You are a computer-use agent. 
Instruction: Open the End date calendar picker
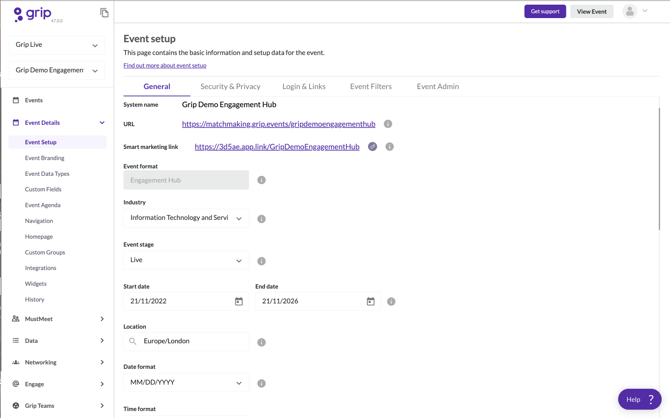coord(370,301)
